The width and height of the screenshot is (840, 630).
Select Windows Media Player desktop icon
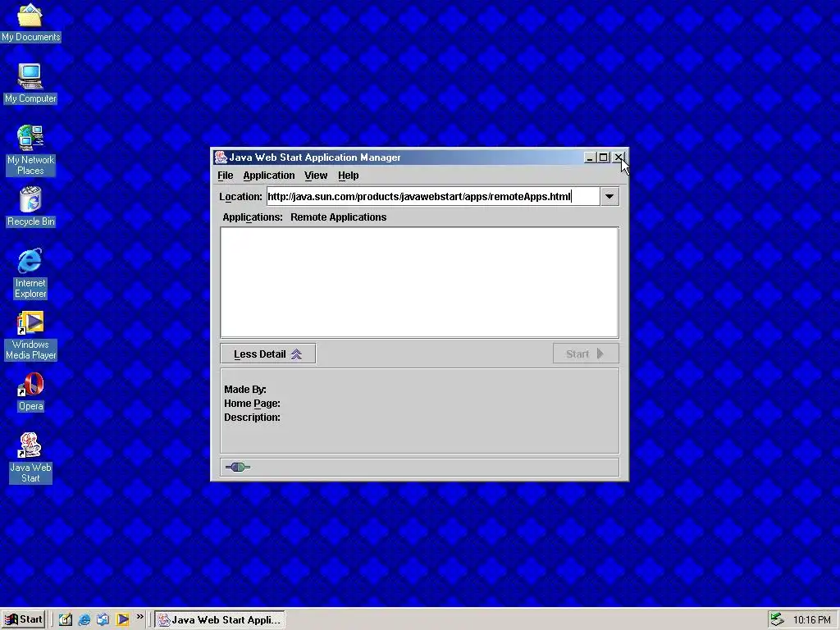tap(30, 335)
